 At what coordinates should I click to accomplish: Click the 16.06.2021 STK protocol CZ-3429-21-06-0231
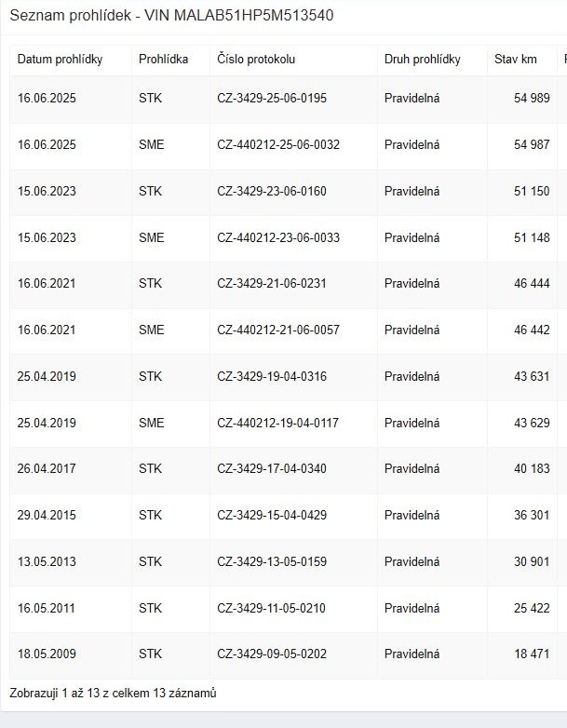coord(272,284)
